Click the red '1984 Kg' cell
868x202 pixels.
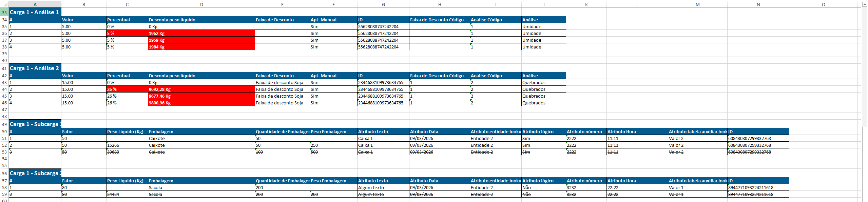pos(201,47)
